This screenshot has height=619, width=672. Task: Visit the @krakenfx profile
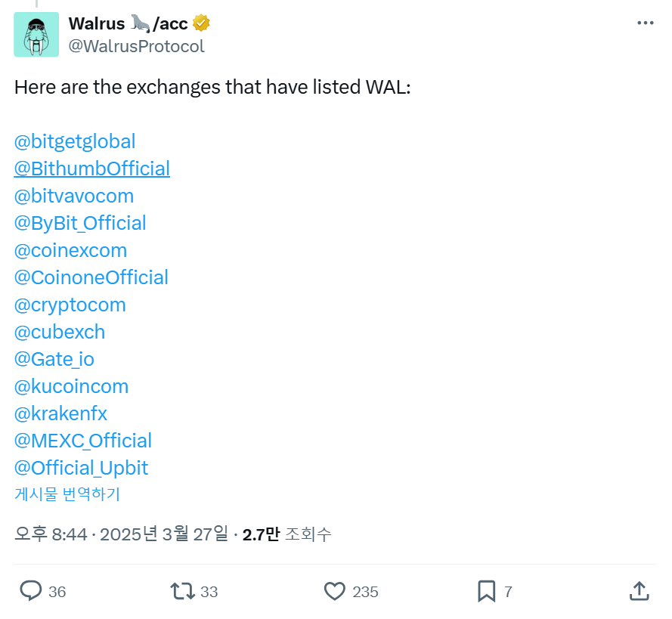click(x=60, y=413)
